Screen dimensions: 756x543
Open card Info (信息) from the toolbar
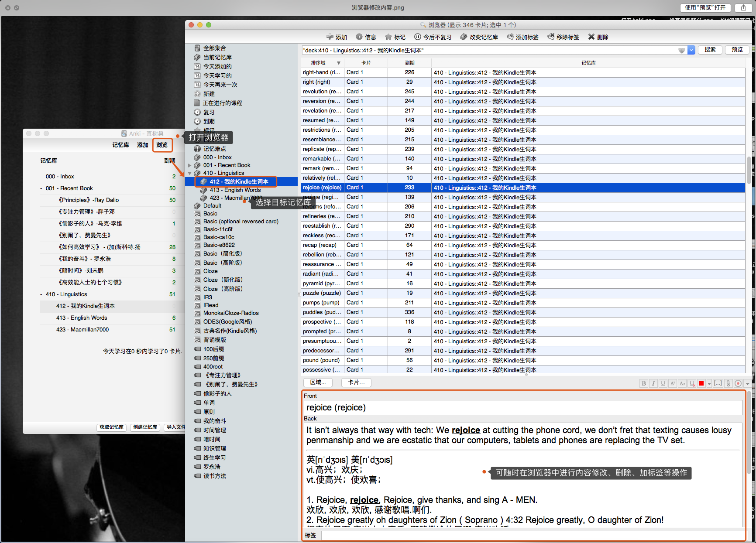point(359,37)
